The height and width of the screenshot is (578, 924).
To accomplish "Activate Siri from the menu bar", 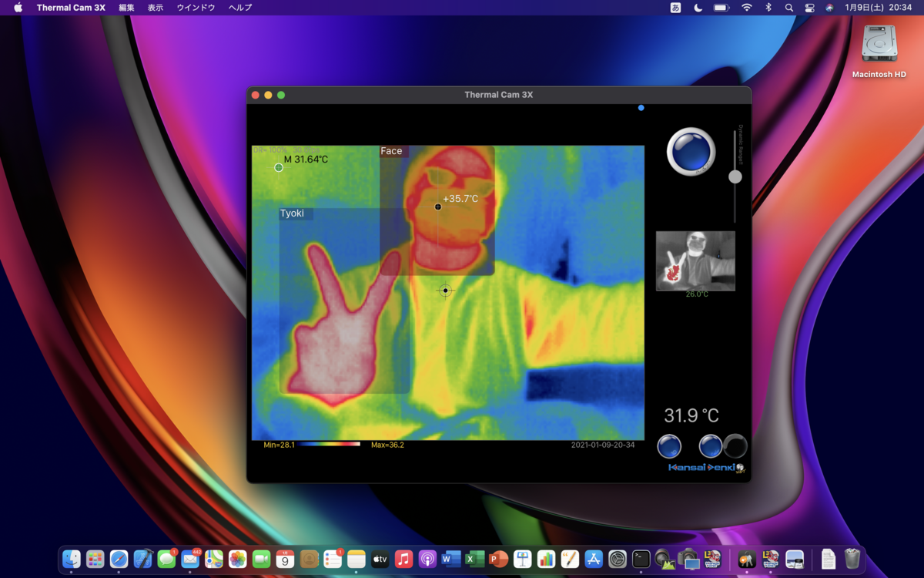I will tap(829, 8).
